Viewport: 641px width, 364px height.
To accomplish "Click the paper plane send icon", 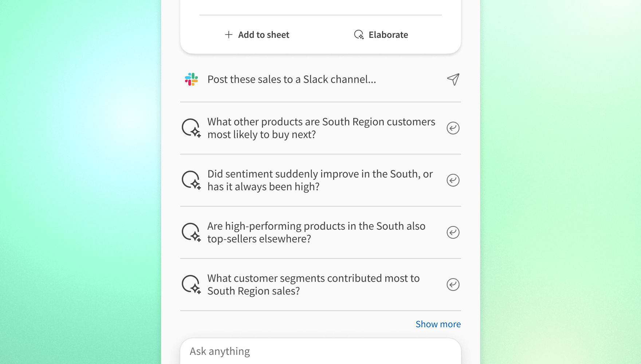I will click(453, 79).
